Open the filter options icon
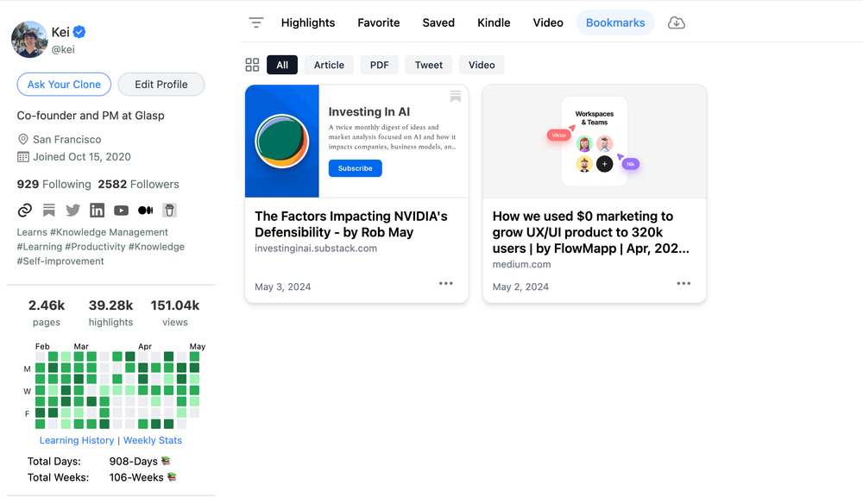Image resolution: width=863 pixels, height=504 pixels. [x=256, y=22]
